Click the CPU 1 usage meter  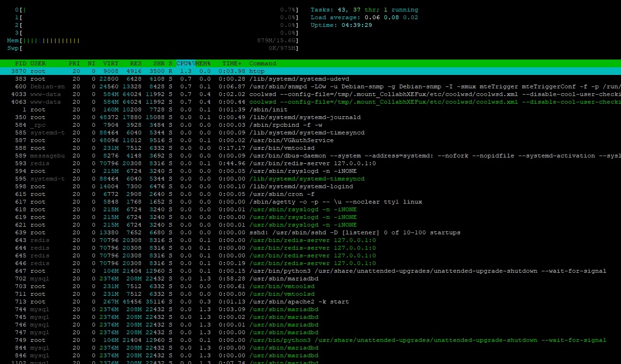click(x=157, y=17)
